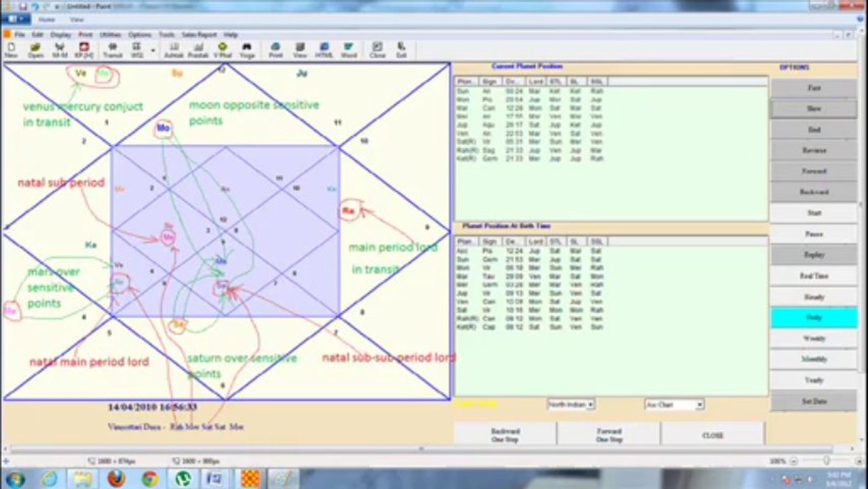Viewport: 868px width, 489px height.
Task: Select the highlighted Daily interval option
Action: tap(814, 317)
